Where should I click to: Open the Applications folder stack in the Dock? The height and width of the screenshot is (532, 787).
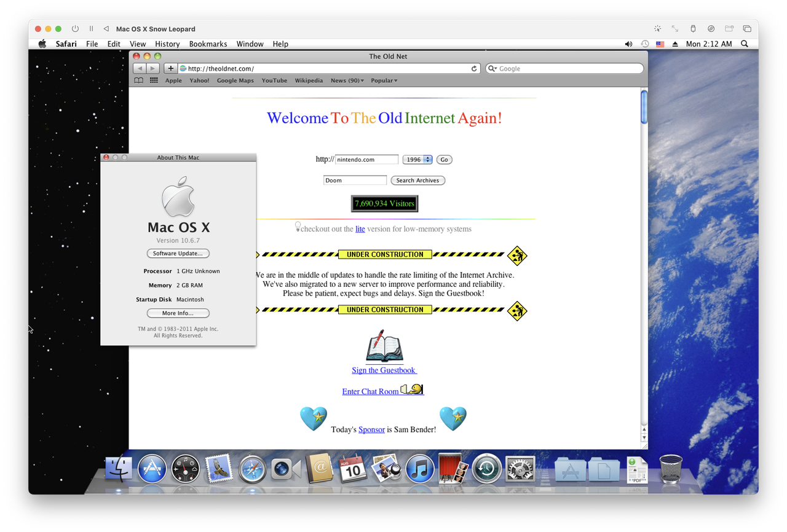570,470
